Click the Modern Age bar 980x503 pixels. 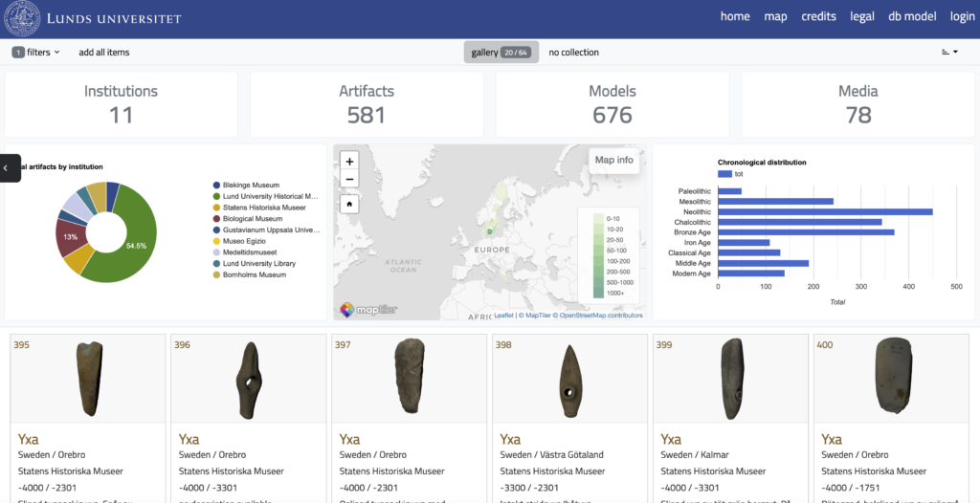[751, 273]
